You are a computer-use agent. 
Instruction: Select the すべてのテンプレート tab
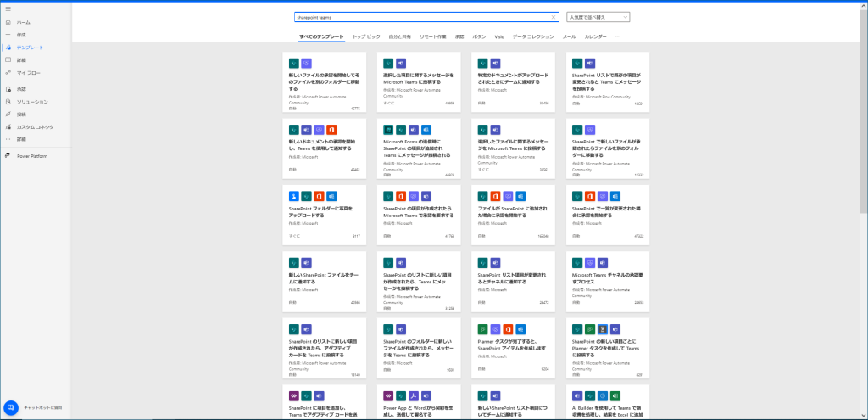coord(321,36)
